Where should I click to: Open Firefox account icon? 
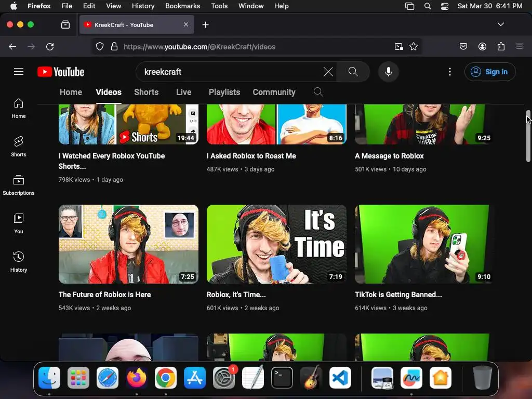[482, 46]
